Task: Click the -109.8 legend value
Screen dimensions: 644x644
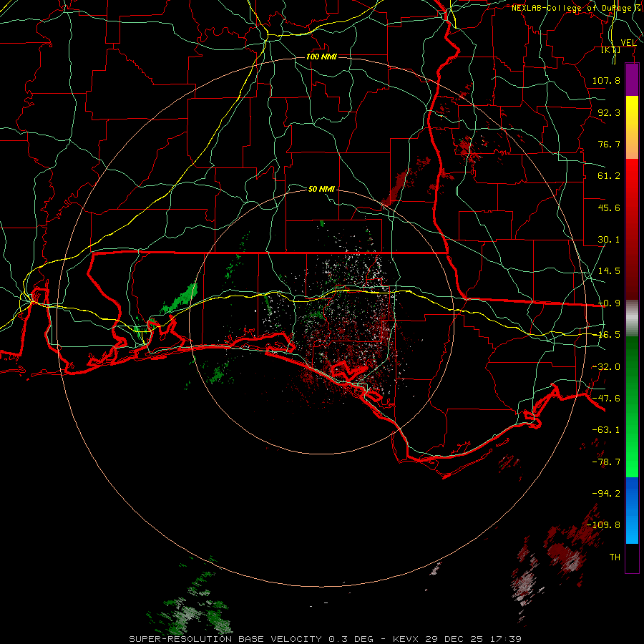Action: coord(603,525)
